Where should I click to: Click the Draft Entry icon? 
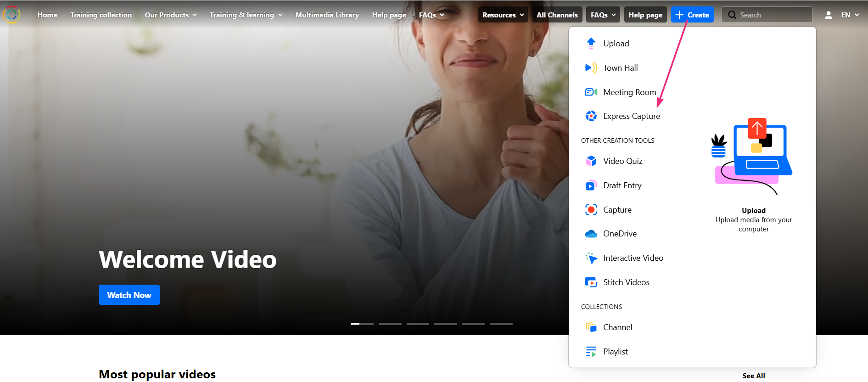[x=591, y=185]
